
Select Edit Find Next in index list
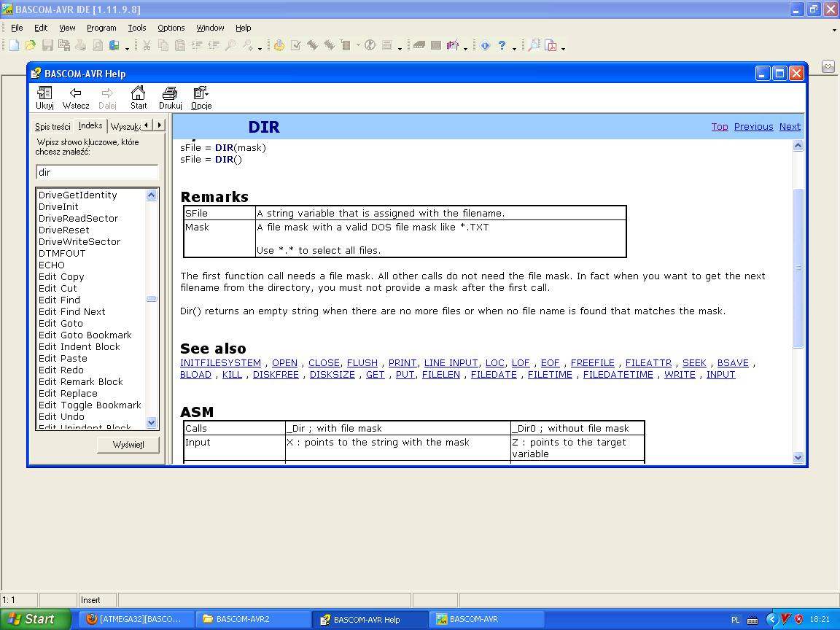[x=72, y=312]
